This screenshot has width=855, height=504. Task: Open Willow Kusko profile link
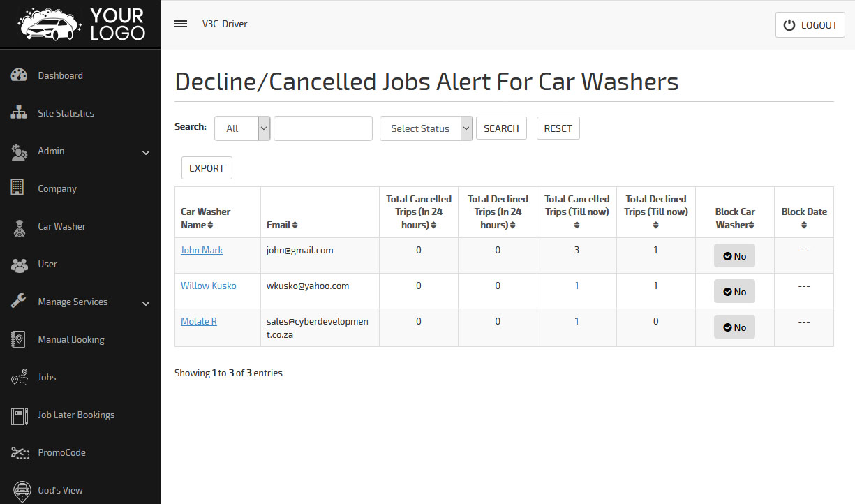click(x=209, y=286)
